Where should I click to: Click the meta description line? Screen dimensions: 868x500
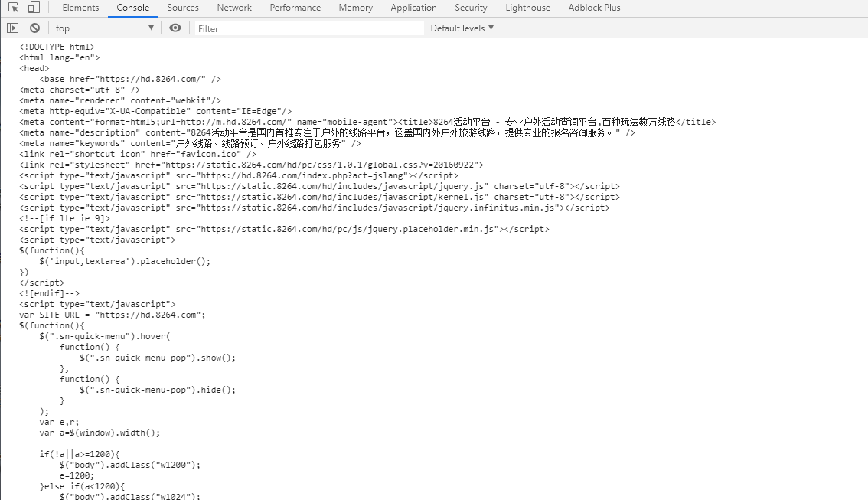tap(327, 133)
